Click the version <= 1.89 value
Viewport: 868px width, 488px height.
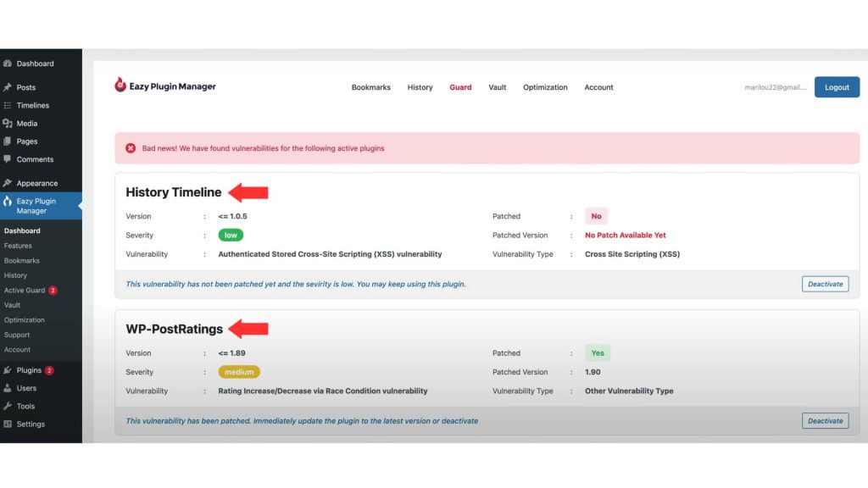(232, 353)
